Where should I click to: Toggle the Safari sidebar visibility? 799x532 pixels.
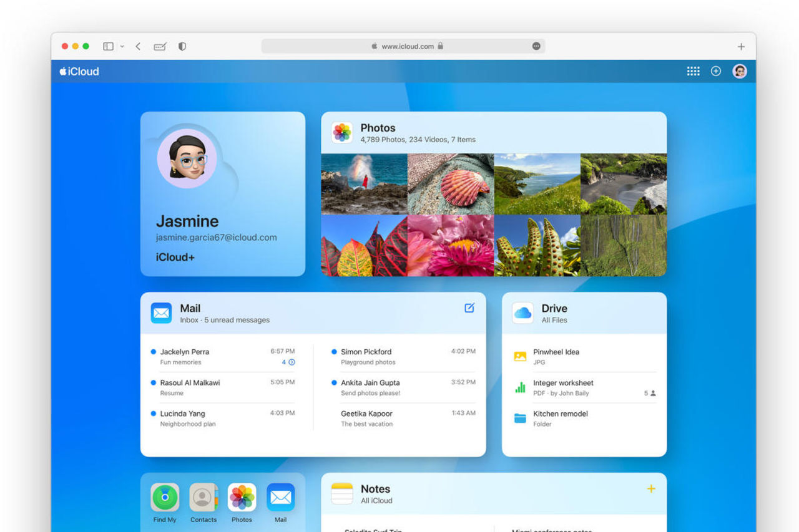click(x=107, y=46)
